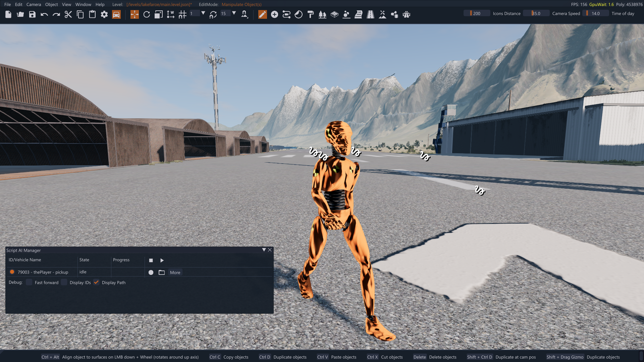Click the grid snap value field showing 1

[x=195, y=13]
